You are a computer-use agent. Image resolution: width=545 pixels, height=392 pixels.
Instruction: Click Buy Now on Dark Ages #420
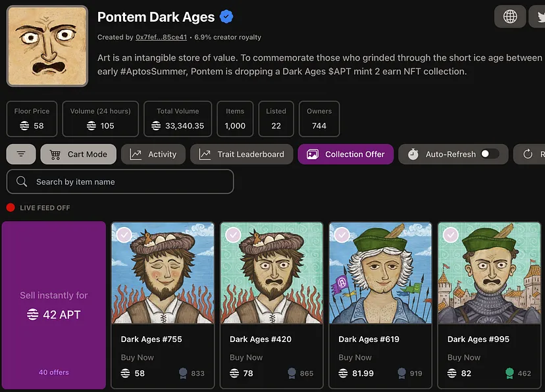point(246,357)
